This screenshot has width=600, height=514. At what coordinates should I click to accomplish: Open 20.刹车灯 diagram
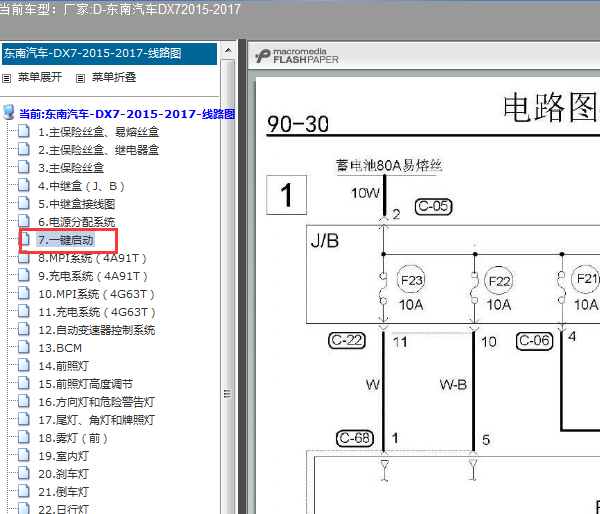coord(64,474)
